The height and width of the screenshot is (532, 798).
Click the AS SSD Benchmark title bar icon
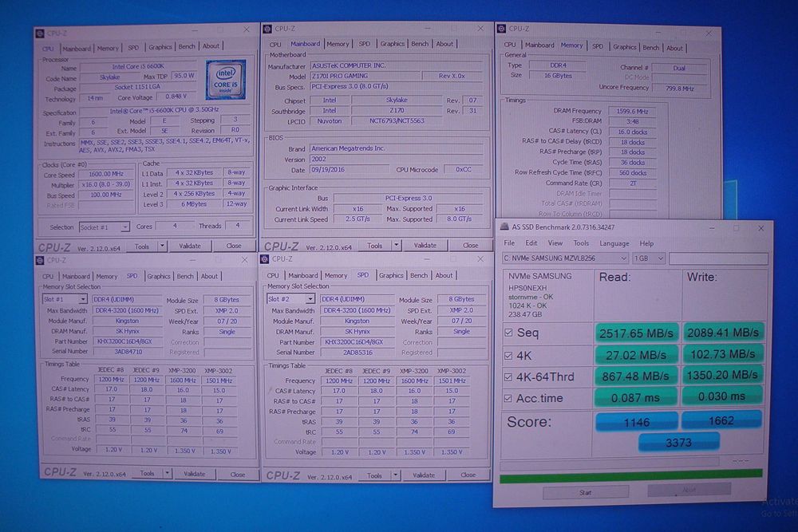point(504,227)
